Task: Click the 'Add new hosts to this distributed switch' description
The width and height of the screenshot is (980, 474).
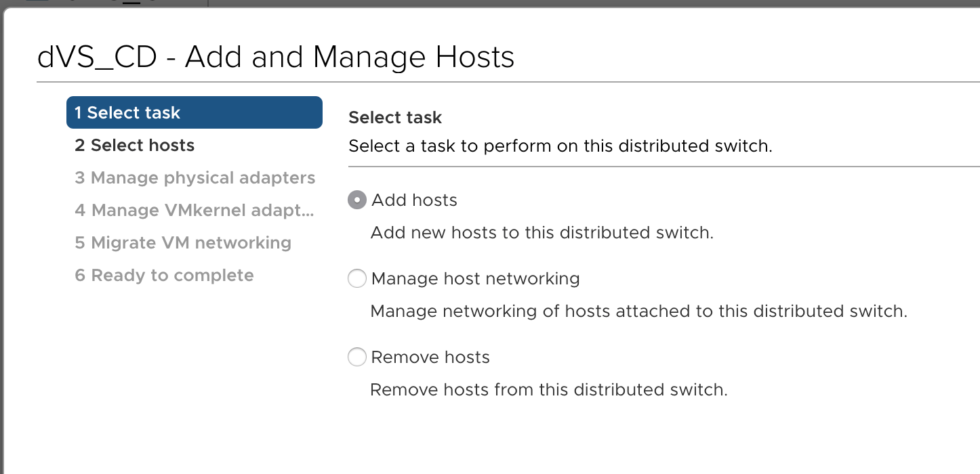Action: [542, 233]
